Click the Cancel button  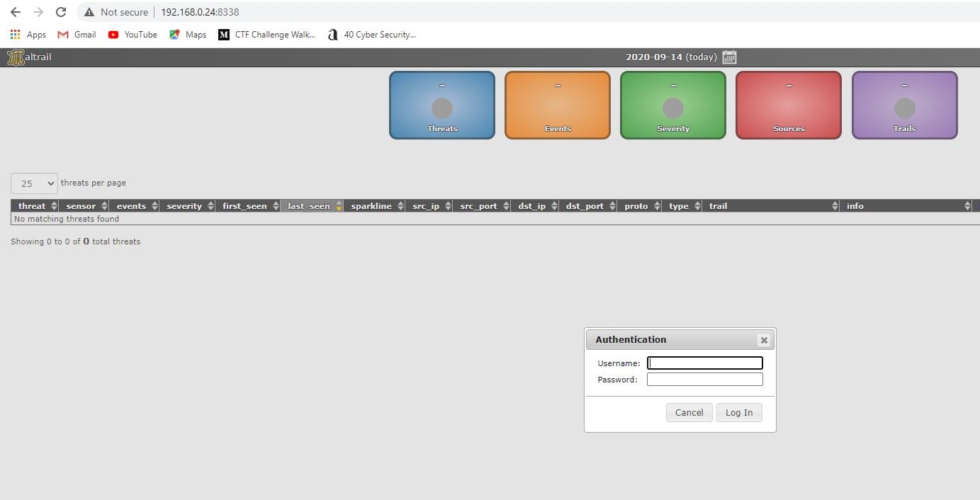tap(689, 412)
